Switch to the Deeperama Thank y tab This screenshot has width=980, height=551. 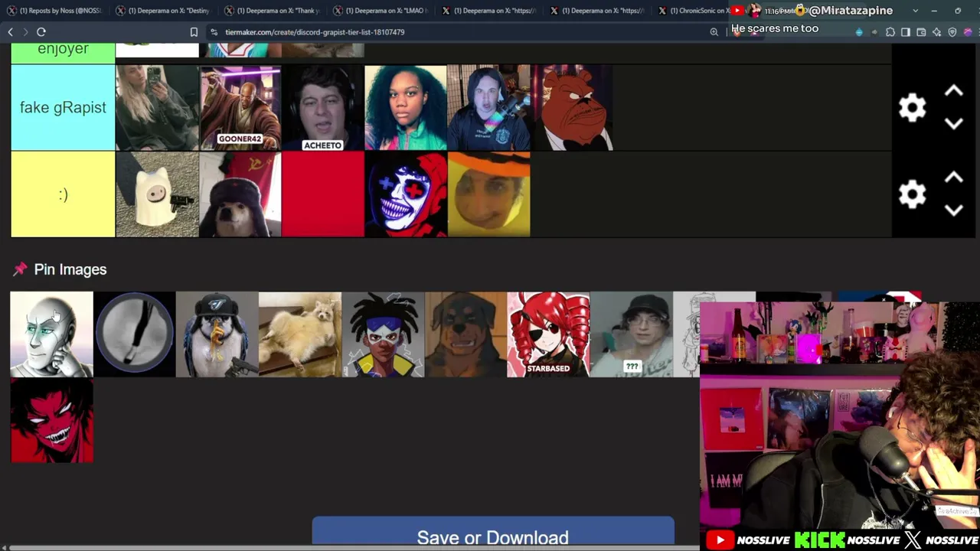[x=273, y=11]
